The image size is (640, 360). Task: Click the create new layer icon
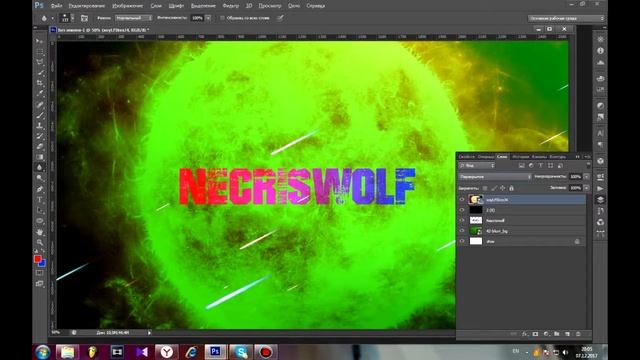[x=567, y=334]
